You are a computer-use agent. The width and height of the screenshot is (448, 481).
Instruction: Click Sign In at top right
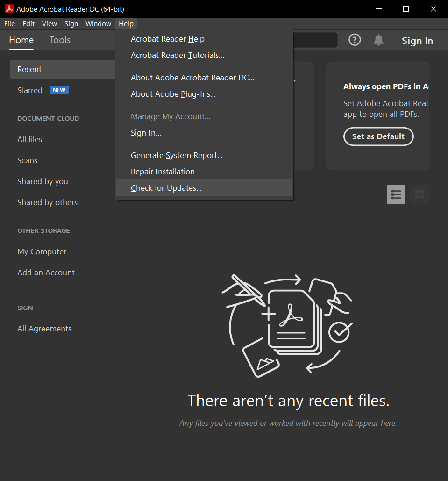(x=417, y=40)
